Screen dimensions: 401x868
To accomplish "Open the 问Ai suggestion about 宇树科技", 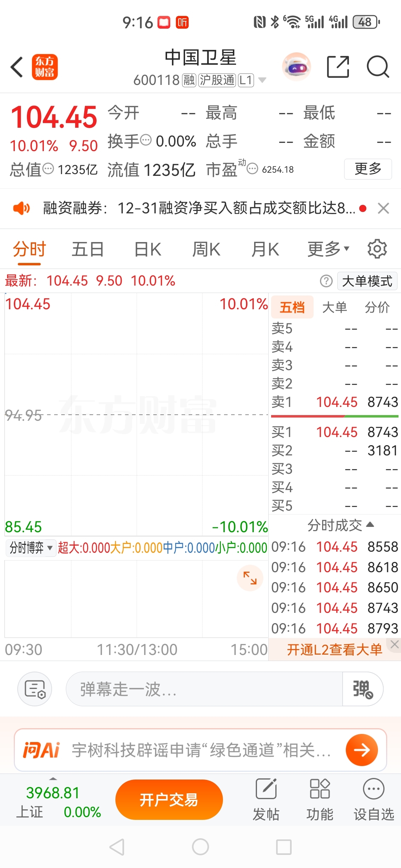I will tap(201, 750).
